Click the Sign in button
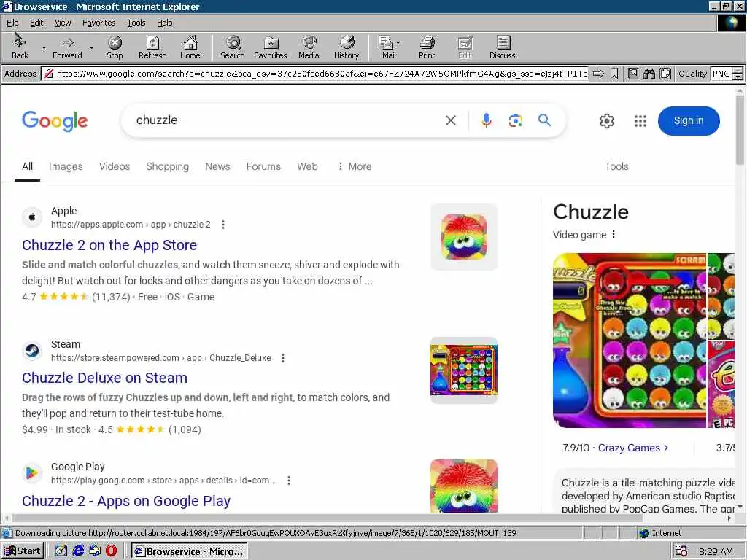747x560 pixels. pos(689,121)
